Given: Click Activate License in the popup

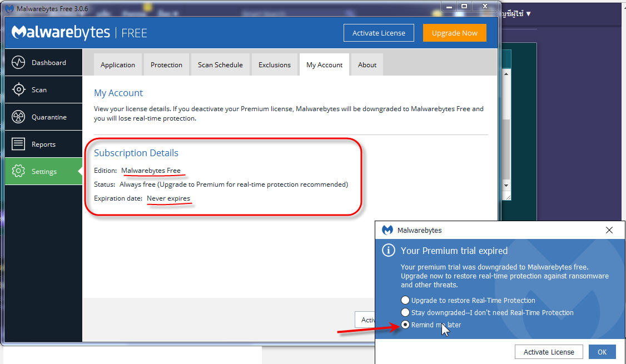Looking at the screenshot, I should click(x=549, y=352).
